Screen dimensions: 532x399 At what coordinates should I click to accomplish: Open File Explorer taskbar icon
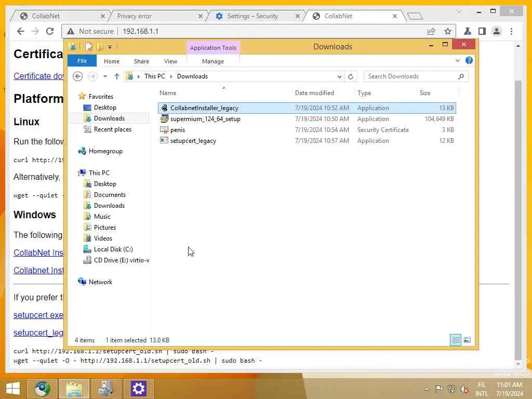[x=74, y=389]
